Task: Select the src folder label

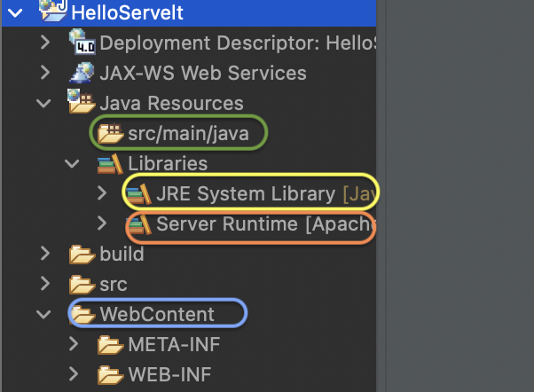Action: (x=114, y=285)
